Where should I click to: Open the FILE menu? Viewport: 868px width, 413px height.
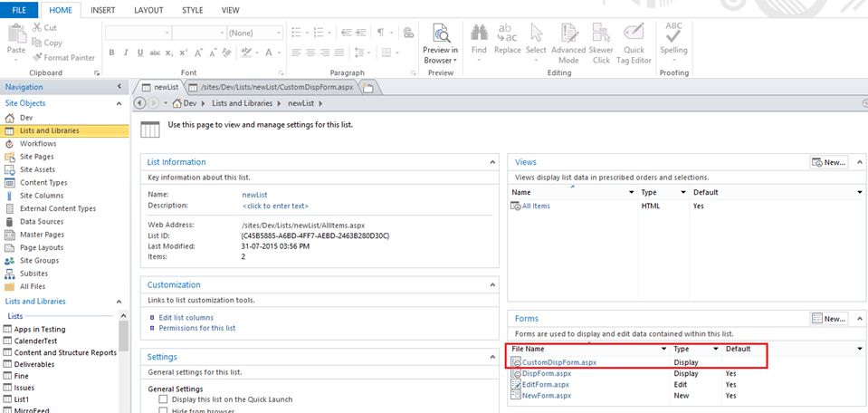(x=19, y=10)
